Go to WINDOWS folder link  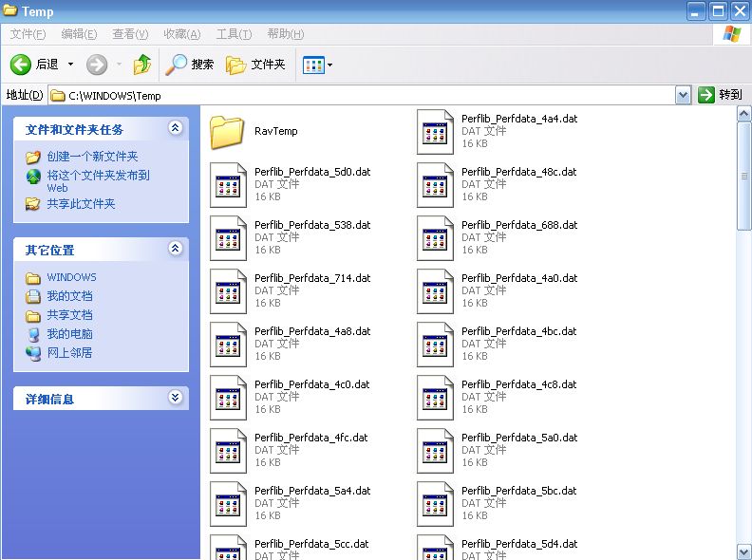(71, 277)
